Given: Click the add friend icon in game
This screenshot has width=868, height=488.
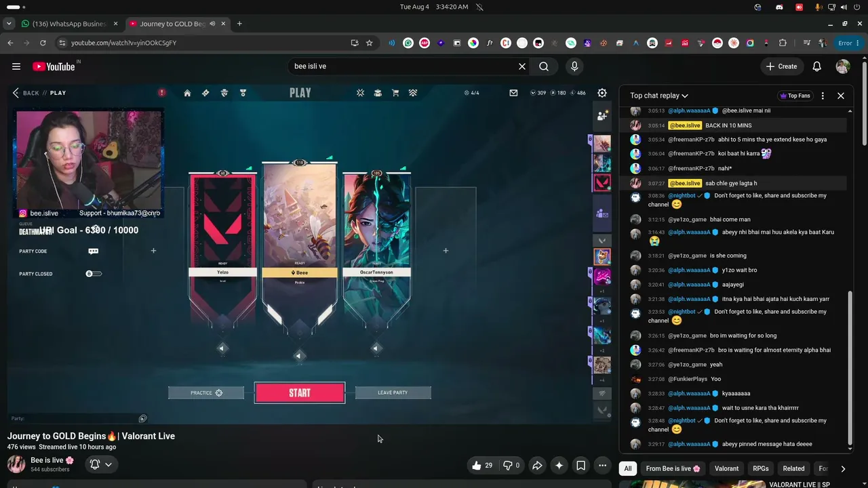Looking at the screenshot, I should [602, 116].
